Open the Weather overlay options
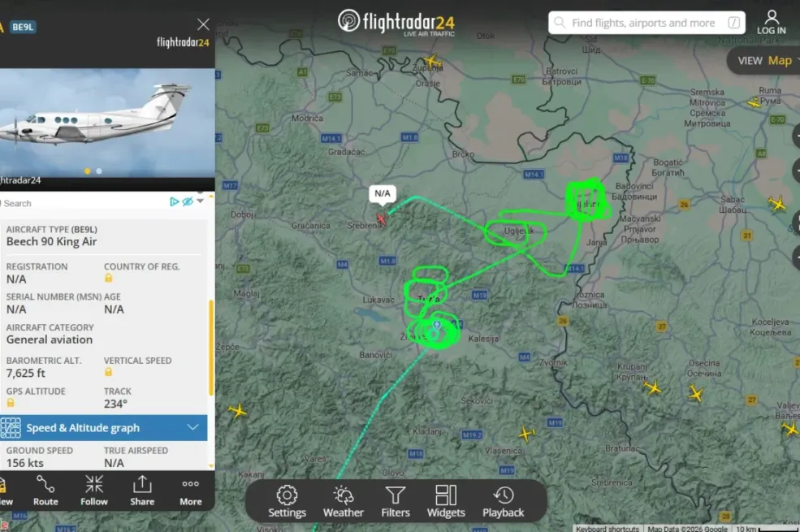 click(344, 501)
